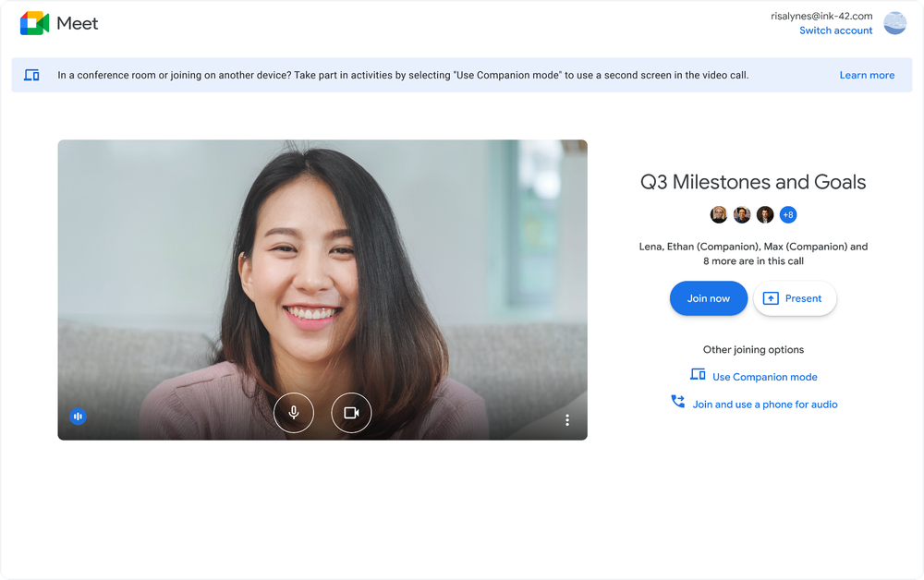
Task: Open Learn more about Companion mode
Action: point(867,75)
